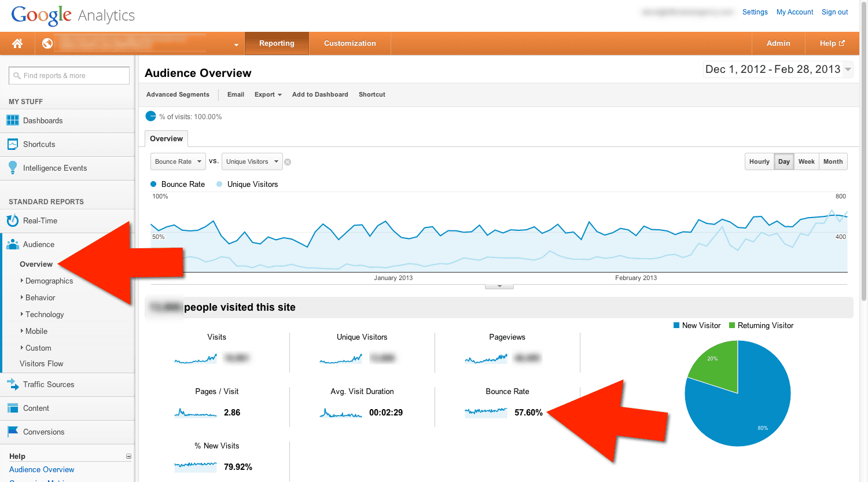The image size is (868, 482).
Task: Switch chart to Hourly view
Action: [x=759, y=161]
